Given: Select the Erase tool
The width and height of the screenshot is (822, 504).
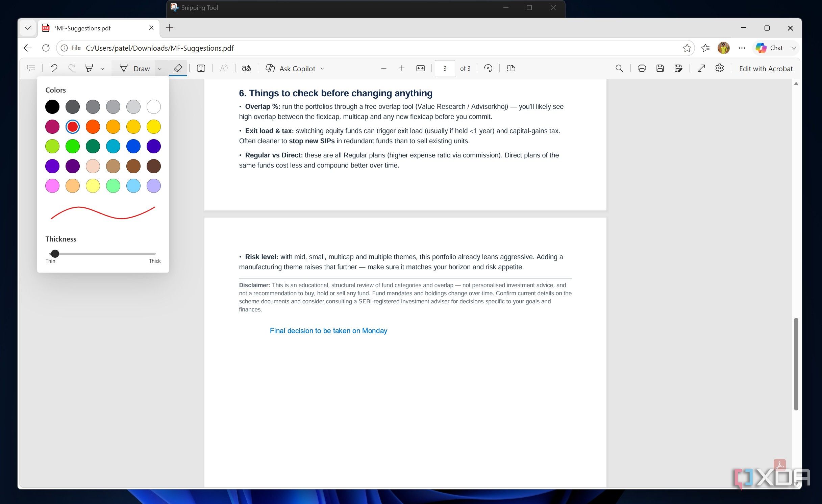Looking at the screenshot, I should point(178,68).
